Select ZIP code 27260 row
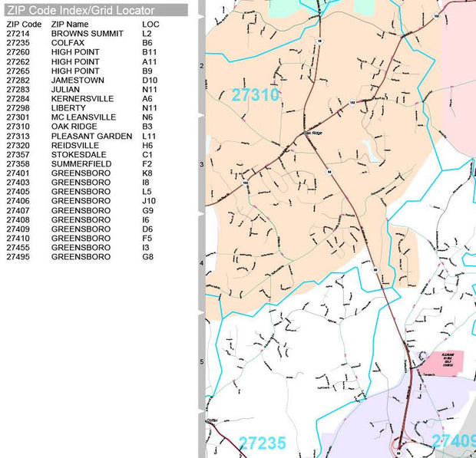Viewport: 476px width, 458px height. [82, 52]
